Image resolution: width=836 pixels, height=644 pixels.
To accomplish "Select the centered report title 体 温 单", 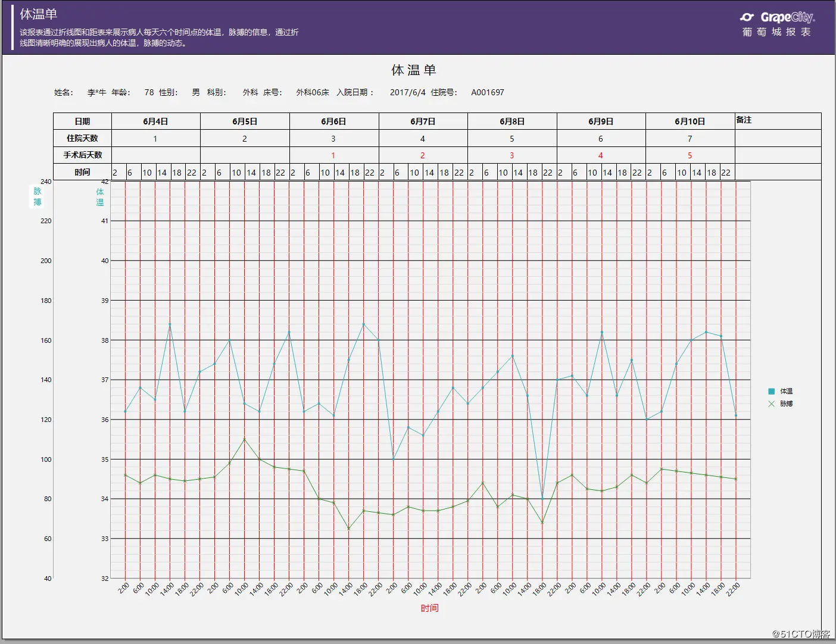I will (x=414, y=70).
